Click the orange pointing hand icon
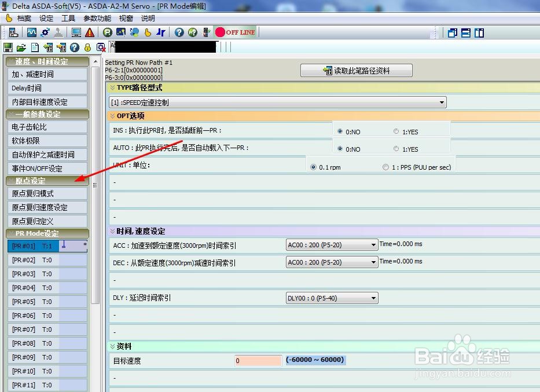 (x=148, y=33)
